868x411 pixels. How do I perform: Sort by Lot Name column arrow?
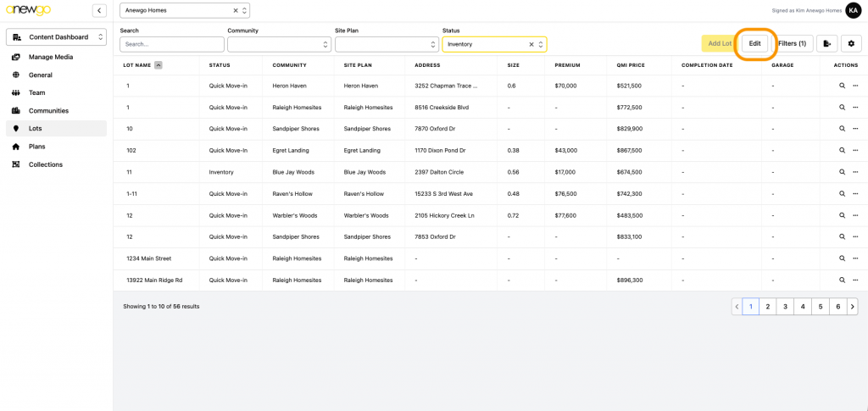(x=159, y=65)
